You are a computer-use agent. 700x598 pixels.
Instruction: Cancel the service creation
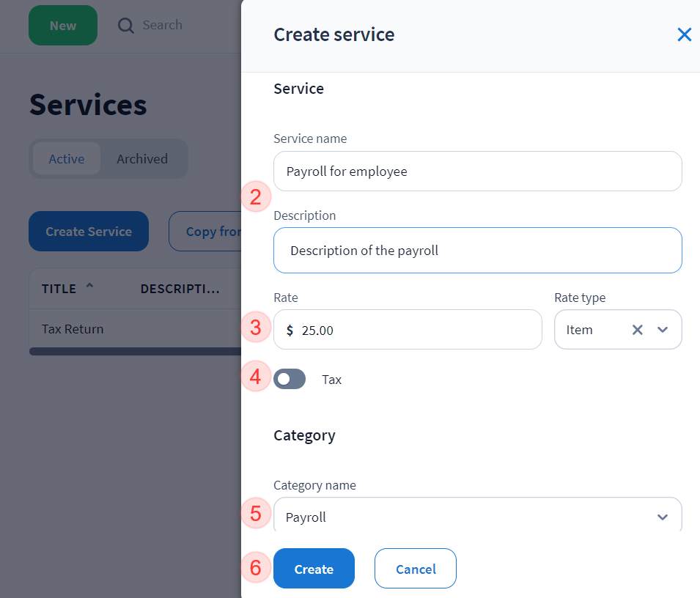click(415, 569)
